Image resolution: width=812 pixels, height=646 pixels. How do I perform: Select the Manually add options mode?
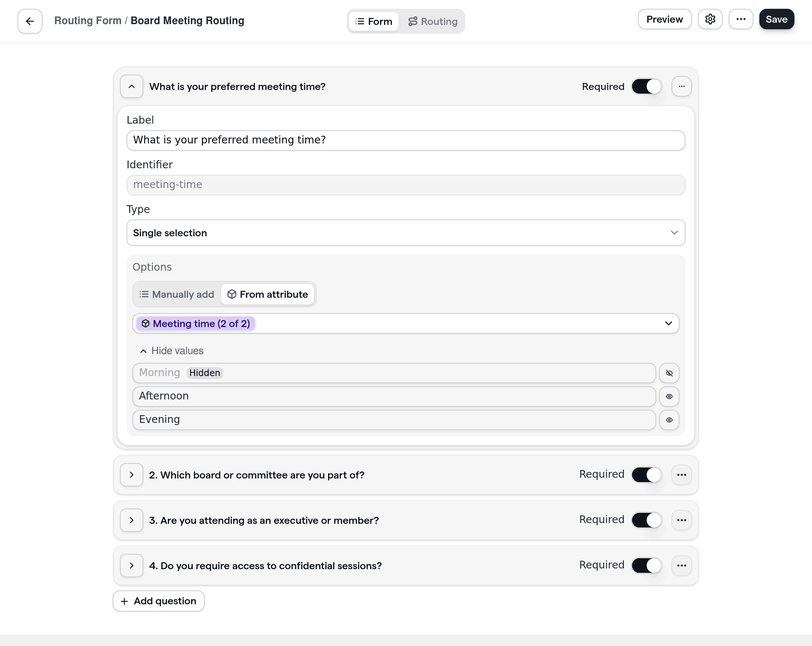point(176,294)
